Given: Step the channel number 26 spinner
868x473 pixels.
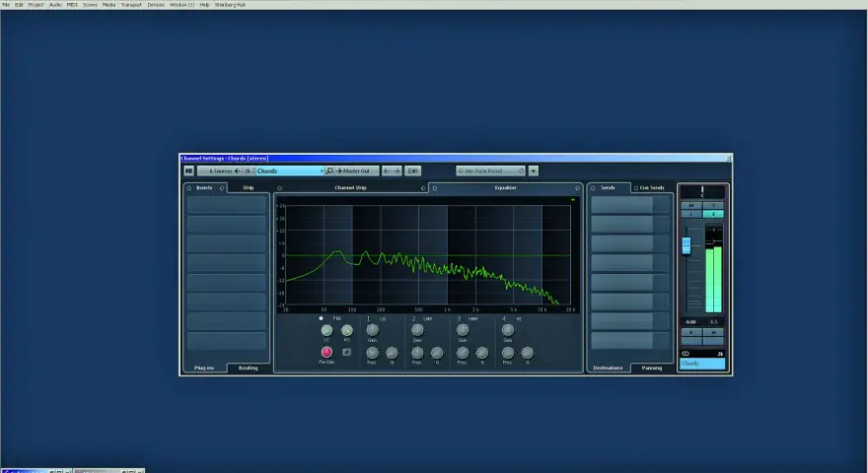Looking at the screenshot, I should click(x=249, y=170).
